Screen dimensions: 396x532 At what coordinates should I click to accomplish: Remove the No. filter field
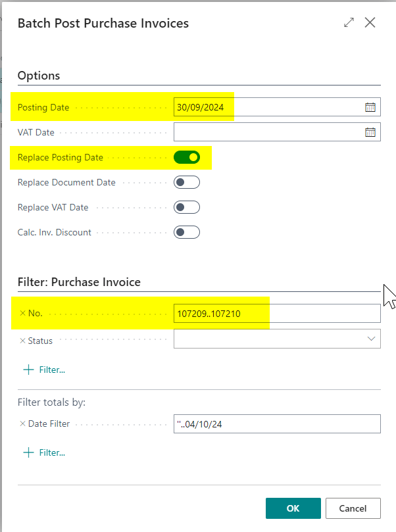22,314
